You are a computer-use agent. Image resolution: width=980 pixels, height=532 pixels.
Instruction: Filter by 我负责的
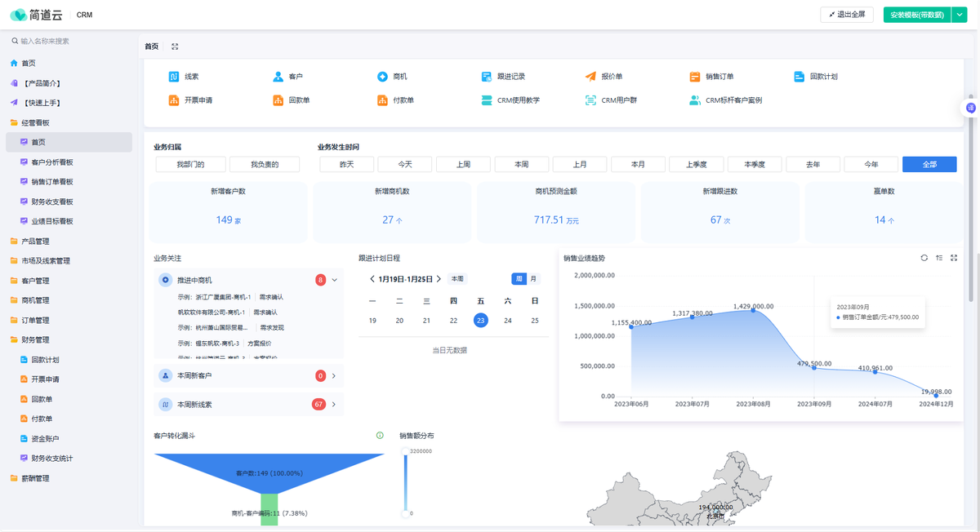[265, 165]
